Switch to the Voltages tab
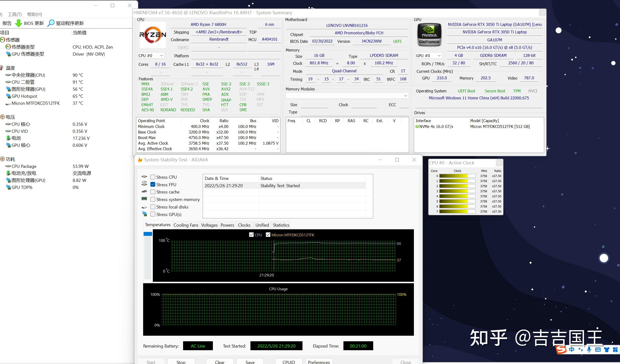 209,225
